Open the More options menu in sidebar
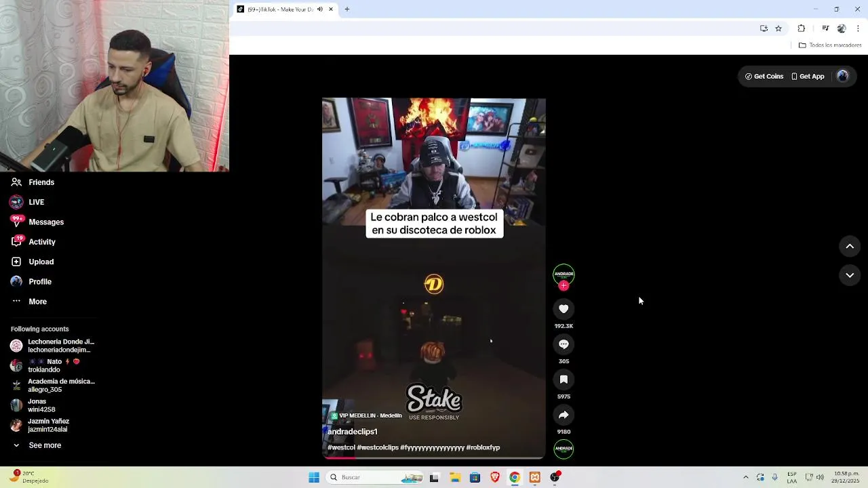Image resolution: width=868 pixels, height=488 pixels. (29, 302)
